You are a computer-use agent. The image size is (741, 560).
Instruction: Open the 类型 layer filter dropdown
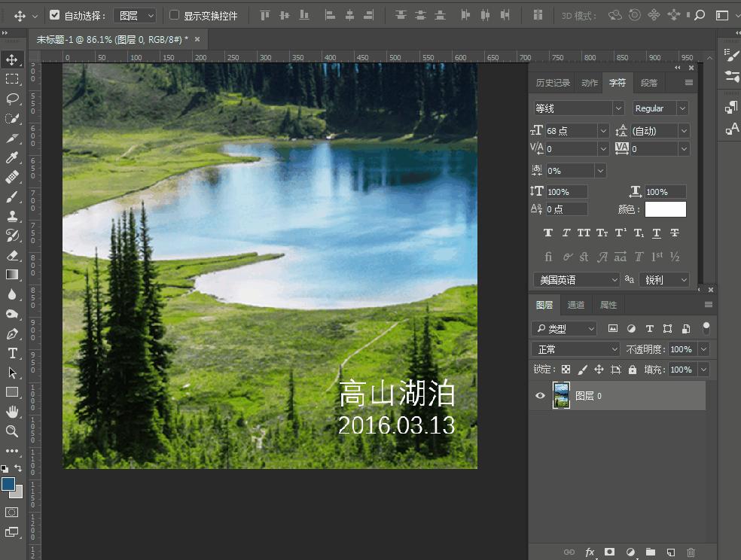click(564, 329)
